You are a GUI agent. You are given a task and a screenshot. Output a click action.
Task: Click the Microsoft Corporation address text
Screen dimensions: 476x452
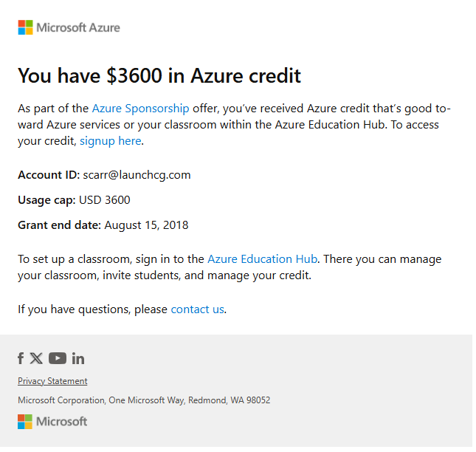click(144, 400)
